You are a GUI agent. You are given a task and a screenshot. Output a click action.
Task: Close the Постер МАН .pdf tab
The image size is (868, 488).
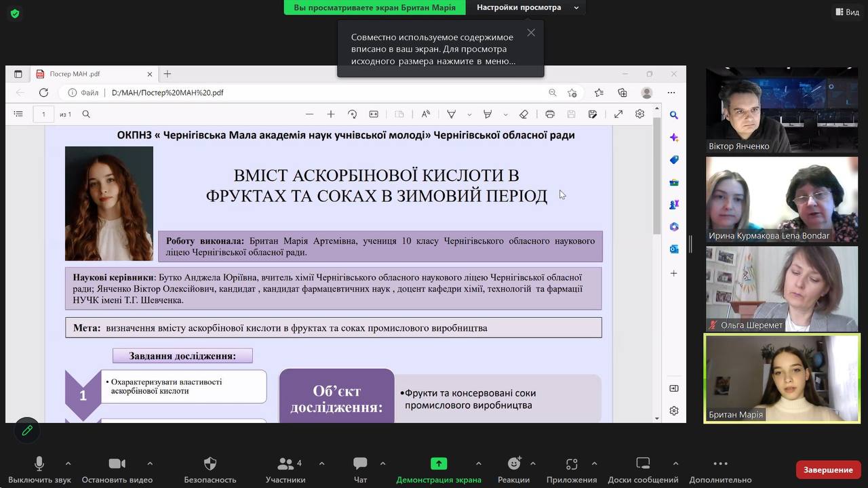coord(150,74)
